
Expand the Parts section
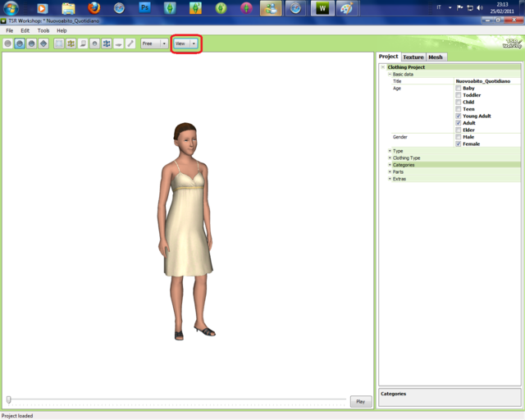pyautogui.click(x=390, y=171)
